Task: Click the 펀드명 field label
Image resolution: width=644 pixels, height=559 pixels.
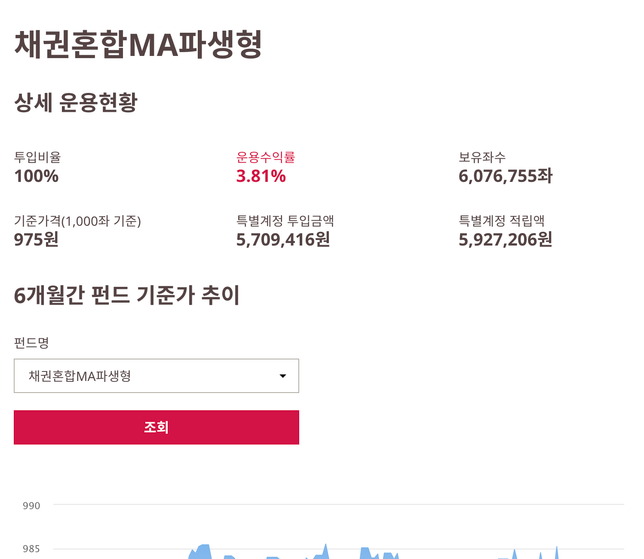Action: click(x=31, y=343)
